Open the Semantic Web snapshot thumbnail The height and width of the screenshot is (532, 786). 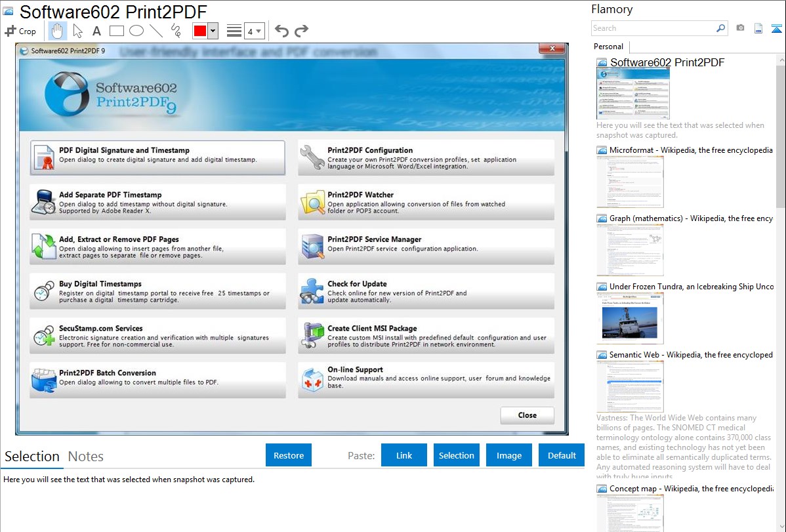click(630, 386)
